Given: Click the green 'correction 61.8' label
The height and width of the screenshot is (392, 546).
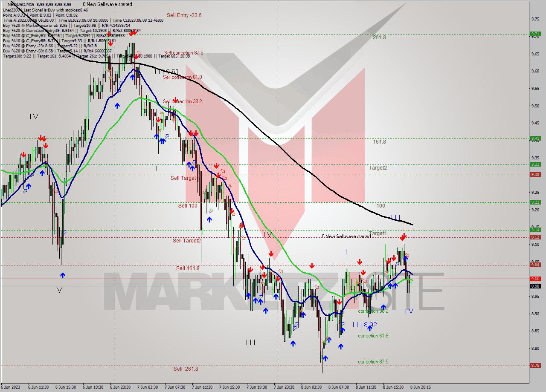Looking at the screenshot, I should coord(373,336).
